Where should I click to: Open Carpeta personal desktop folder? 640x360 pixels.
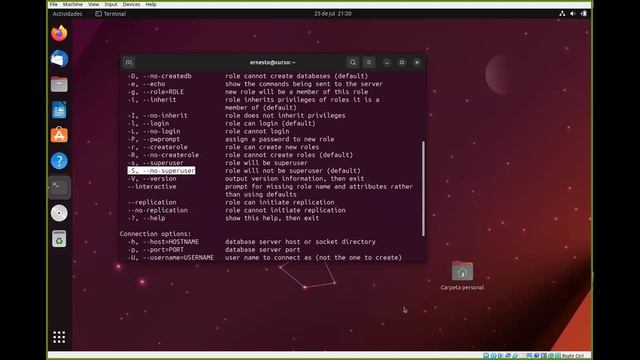click(x=462, y=276)
